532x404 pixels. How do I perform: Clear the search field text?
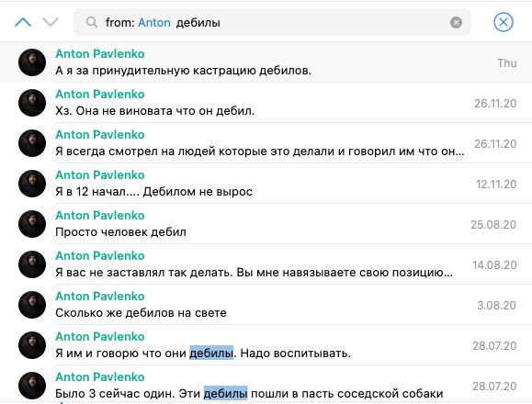pos(456,22)
